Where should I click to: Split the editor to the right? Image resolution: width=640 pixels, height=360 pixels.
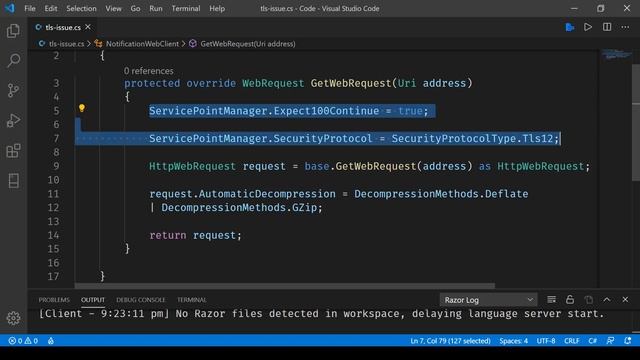click(607, 27)
